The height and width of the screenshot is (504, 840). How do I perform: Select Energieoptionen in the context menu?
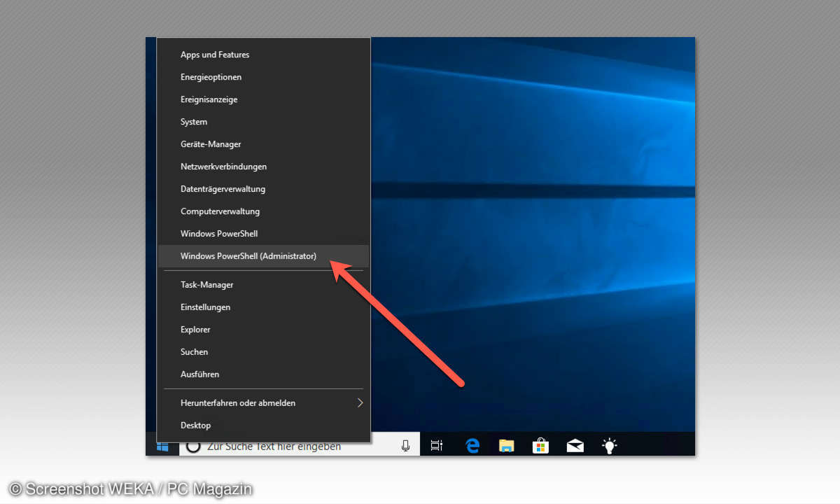coord(263,77)
